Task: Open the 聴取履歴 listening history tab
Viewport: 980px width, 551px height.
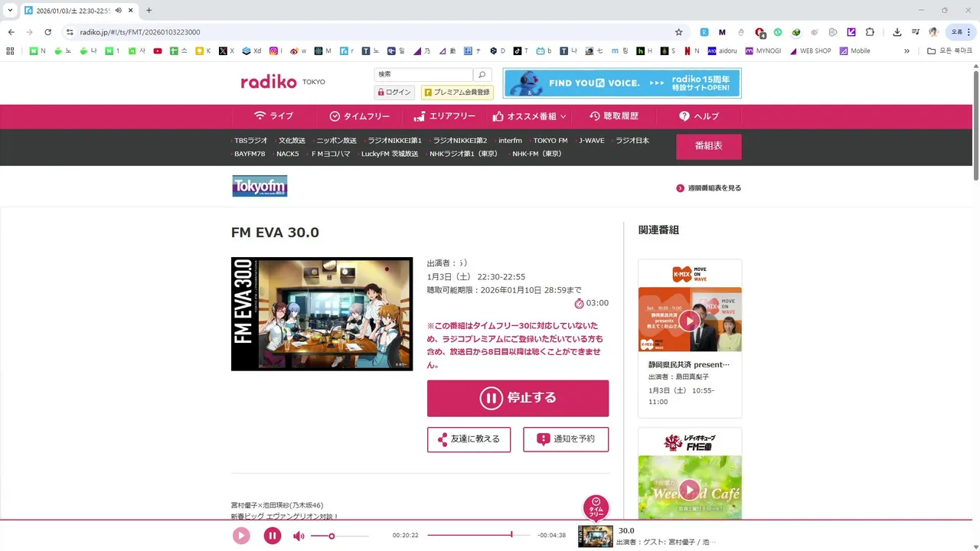Action: pyautogui.click(x=614, y=116)
